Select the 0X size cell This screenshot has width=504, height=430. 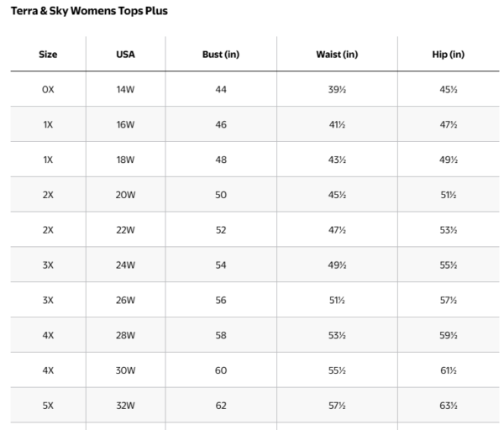coord(48,90)
